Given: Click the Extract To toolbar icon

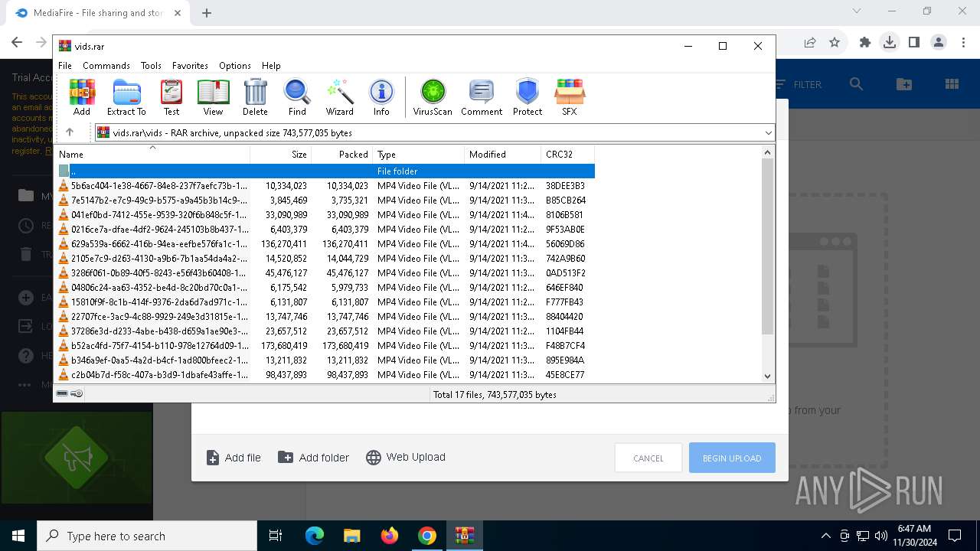Looking at the screenshot, I should 126,97.
